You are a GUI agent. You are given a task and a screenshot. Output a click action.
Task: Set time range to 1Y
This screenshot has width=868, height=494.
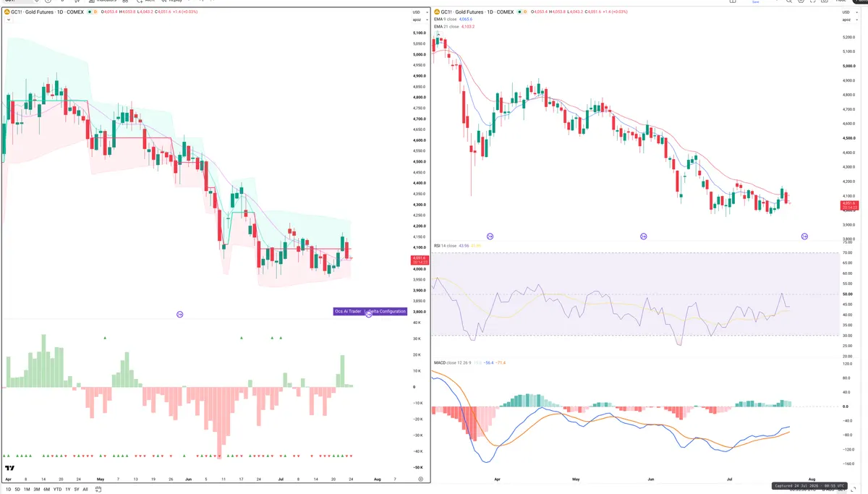[x=68, y=489]
